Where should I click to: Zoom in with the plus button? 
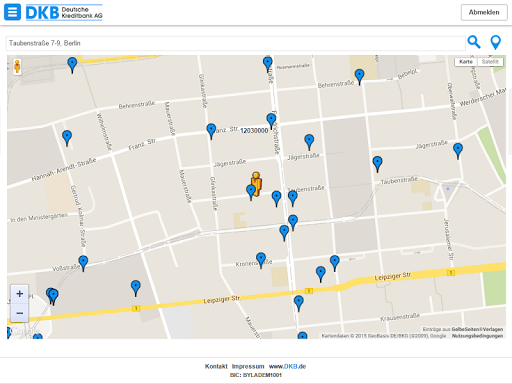[19, 294]
